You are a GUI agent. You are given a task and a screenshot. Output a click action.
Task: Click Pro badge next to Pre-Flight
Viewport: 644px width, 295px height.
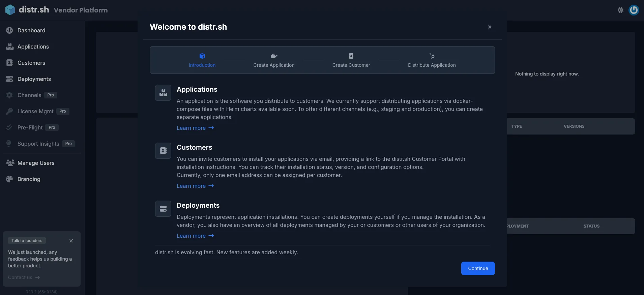52,127
